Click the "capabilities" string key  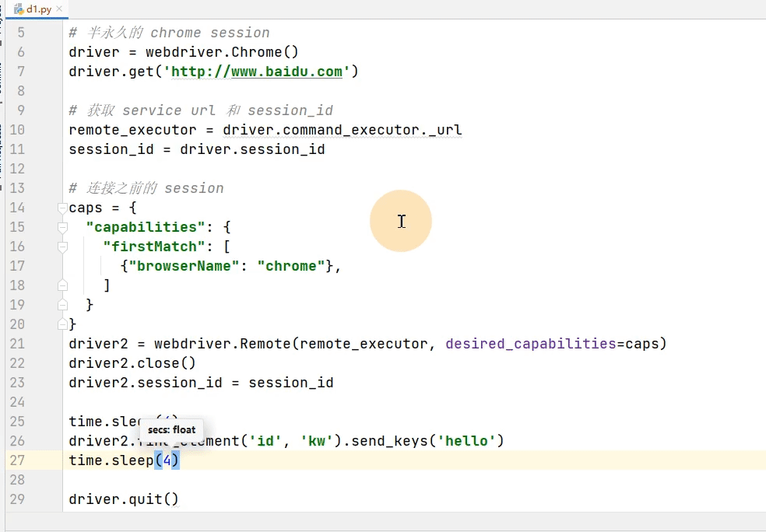[x=145, y=227]
